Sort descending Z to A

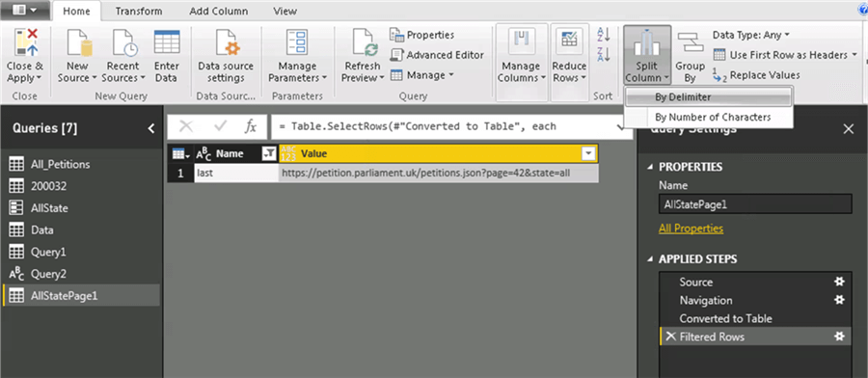point(604,54)
